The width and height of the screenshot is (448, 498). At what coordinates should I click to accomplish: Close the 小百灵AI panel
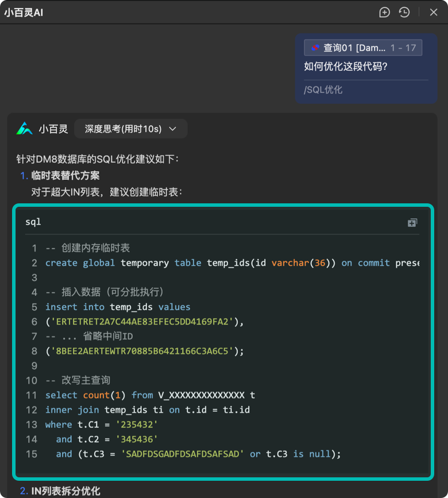pos(434,12)
